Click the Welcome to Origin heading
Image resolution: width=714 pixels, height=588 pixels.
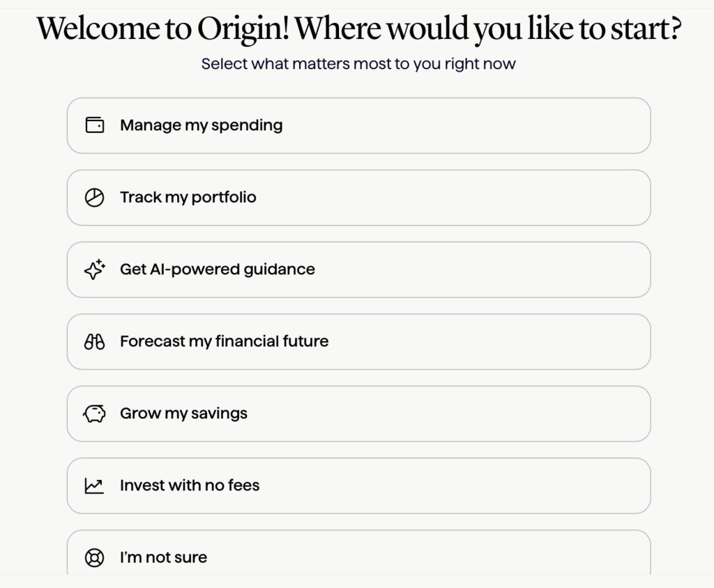point(358,29)
